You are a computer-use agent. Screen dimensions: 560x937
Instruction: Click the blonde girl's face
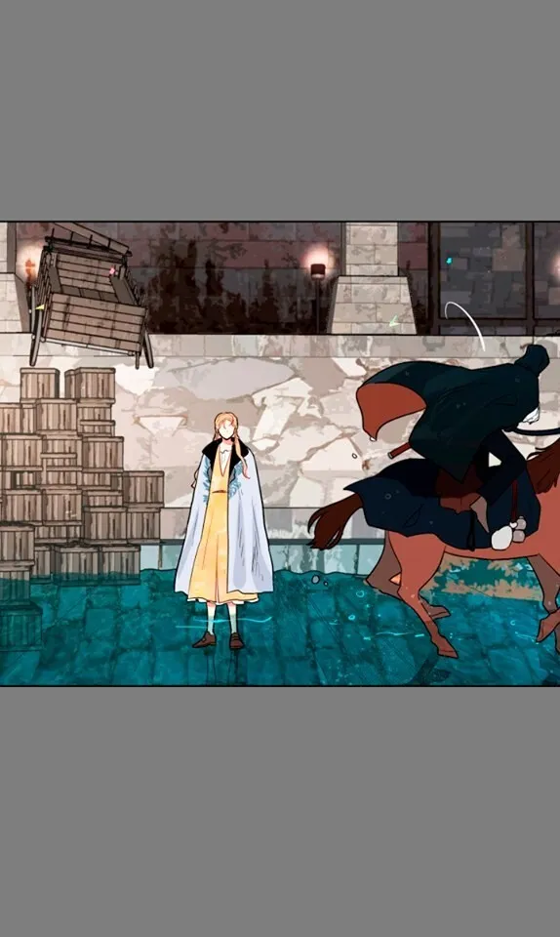click(x=225, y=430)
